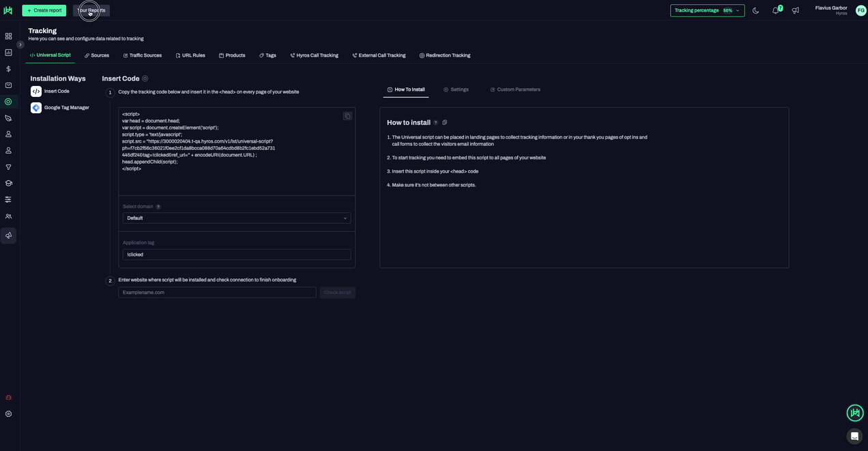
Task: Click the Tracking page heading
Action: click(42, 31)
